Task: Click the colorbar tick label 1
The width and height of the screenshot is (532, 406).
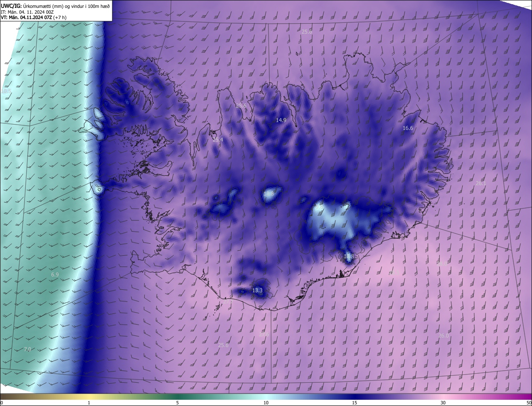Action: [x=89, y=403]
